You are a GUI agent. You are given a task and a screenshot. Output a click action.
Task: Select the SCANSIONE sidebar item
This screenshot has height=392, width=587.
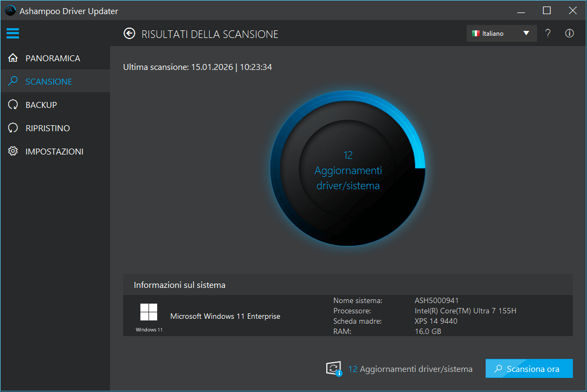(x=49, y=81)
